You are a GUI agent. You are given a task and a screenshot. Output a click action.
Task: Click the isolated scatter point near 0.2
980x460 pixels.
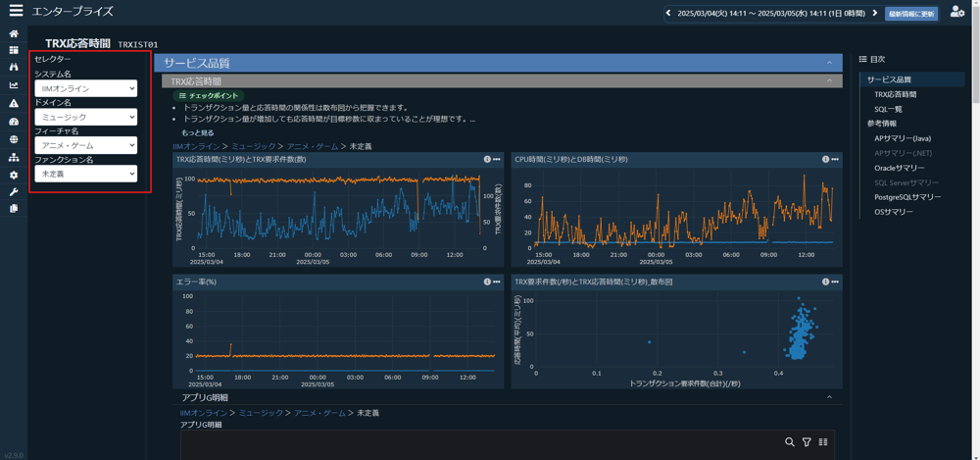pos(650,341)
